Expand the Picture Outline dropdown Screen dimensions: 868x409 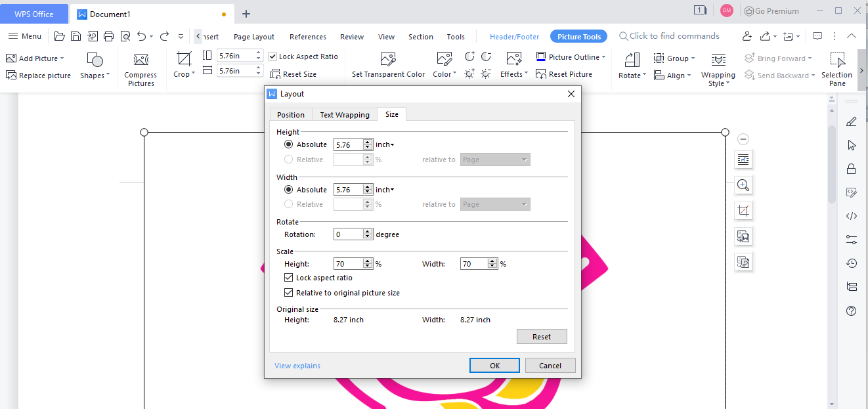pyautogui.click(x=603, y=57)
